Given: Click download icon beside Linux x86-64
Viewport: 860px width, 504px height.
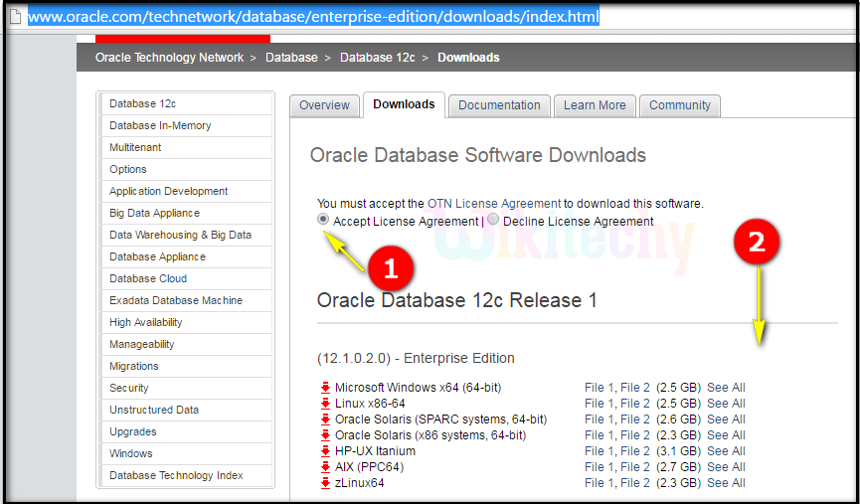Looking at the screenshot, I should [325, 404].
